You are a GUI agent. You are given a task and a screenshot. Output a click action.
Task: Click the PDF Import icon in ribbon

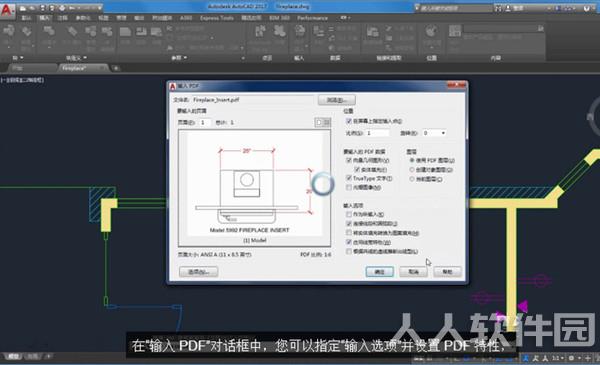pos(300,31)
